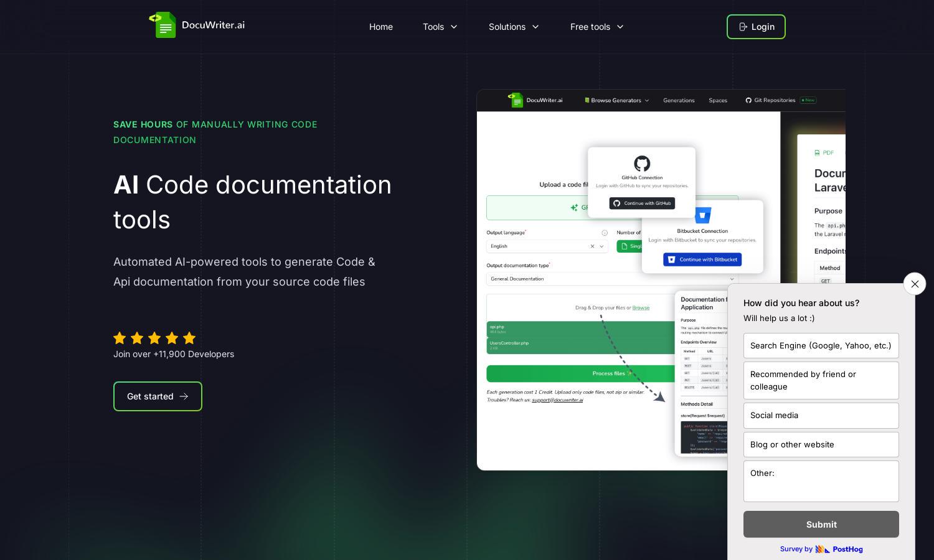934x560 pixels.
Task: Click the GitHub logo in preview
Action: [x=642, y=164]
